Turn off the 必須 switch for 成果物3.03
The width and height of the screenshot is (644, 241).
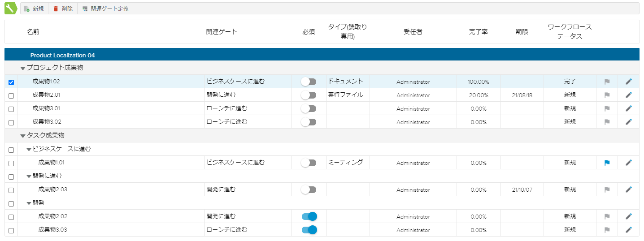309,230
